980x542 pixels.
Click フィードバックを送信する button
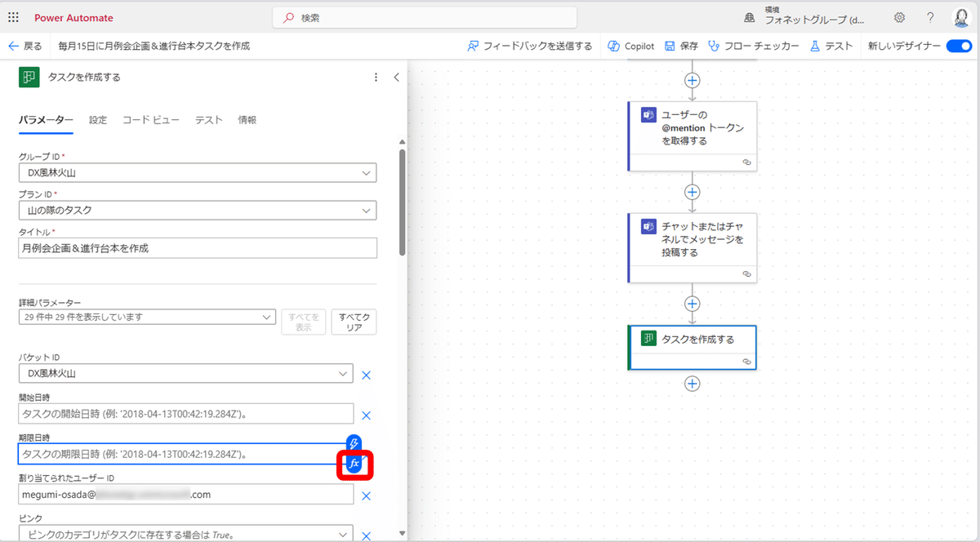[x=530, y=46]
